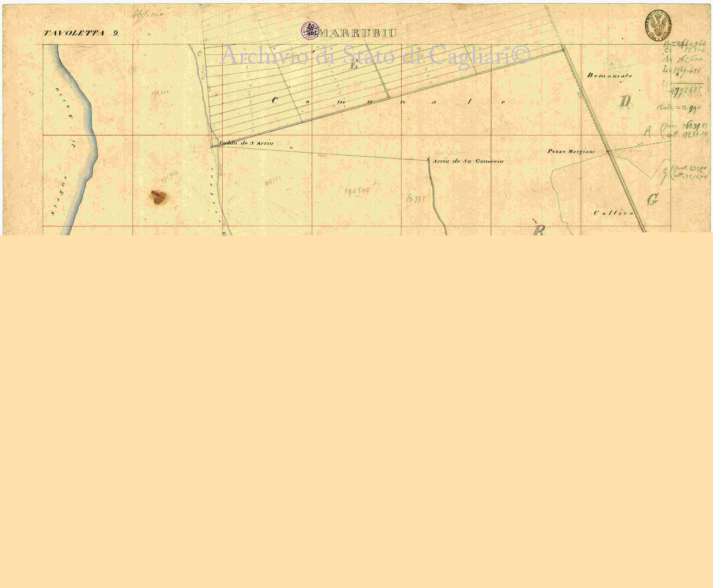Viewport: 713px width, 588px height.
Task: Click the Pozzo Margiani label
Action: [571, 151]
